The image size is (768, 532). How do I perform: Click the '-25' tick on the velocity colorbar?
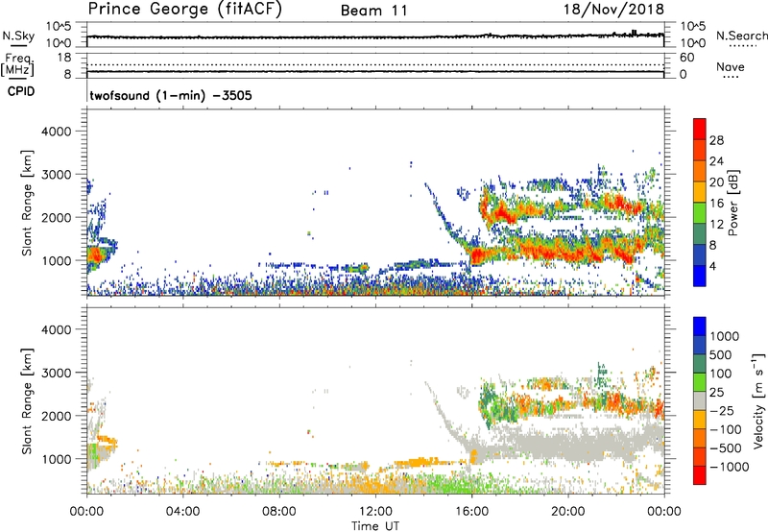(722, 410)
